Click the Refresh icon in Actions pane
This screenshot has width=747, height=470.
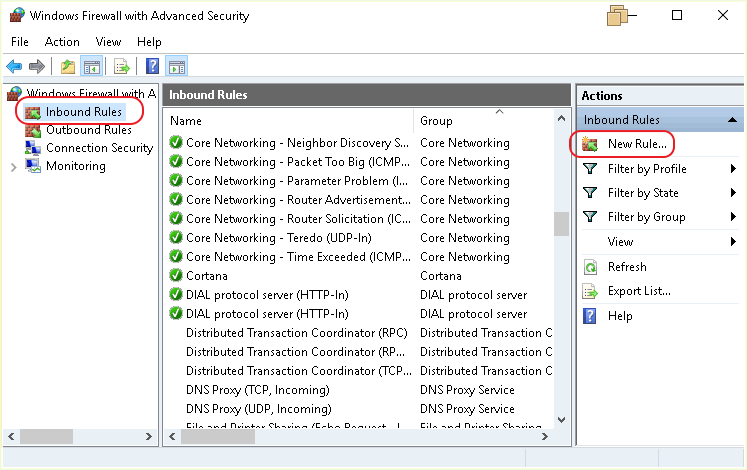point(590,267)
